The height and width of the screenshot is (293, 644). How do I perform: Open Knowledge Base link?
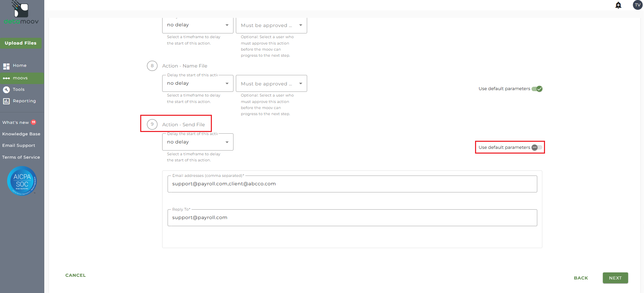pos(21,134)
